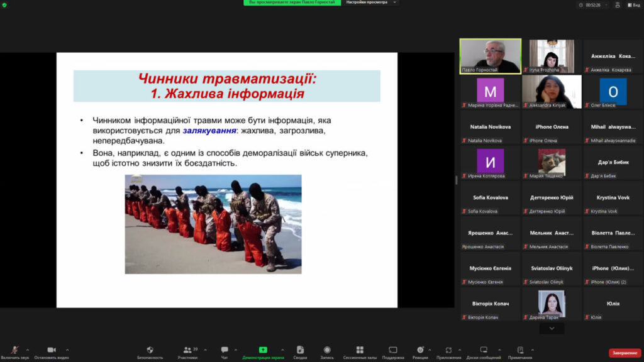Unmute microphone with Включить звук button
This screenshot has height=362, width=644.
tap(14, 350)
